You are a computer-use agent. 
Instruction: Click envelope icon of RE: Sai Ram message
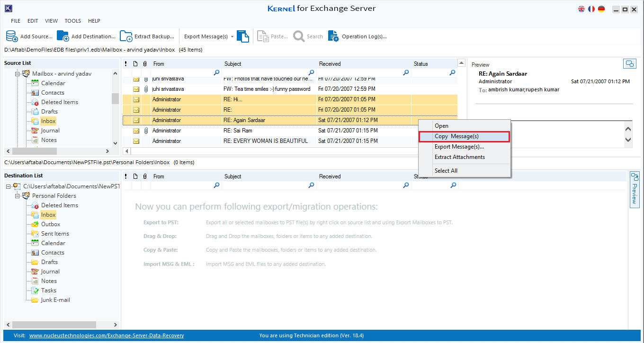(x=136, y=131)
